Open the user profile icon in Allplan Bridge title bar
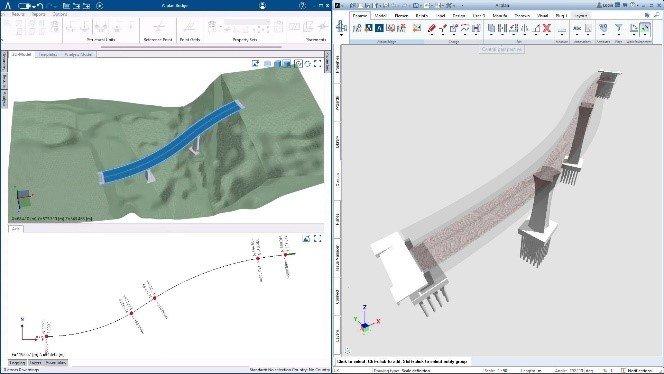 pos(263,6)
